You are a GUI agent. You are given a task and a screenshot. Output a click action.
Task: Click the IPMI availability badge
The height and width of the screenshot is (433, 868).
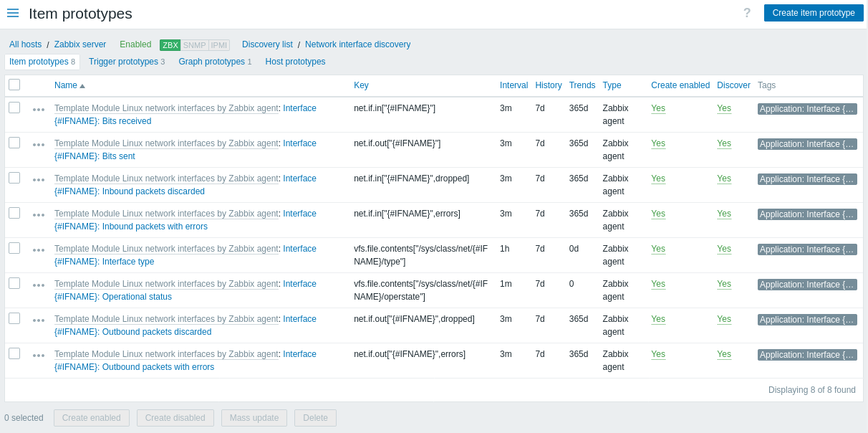(219, 45)
